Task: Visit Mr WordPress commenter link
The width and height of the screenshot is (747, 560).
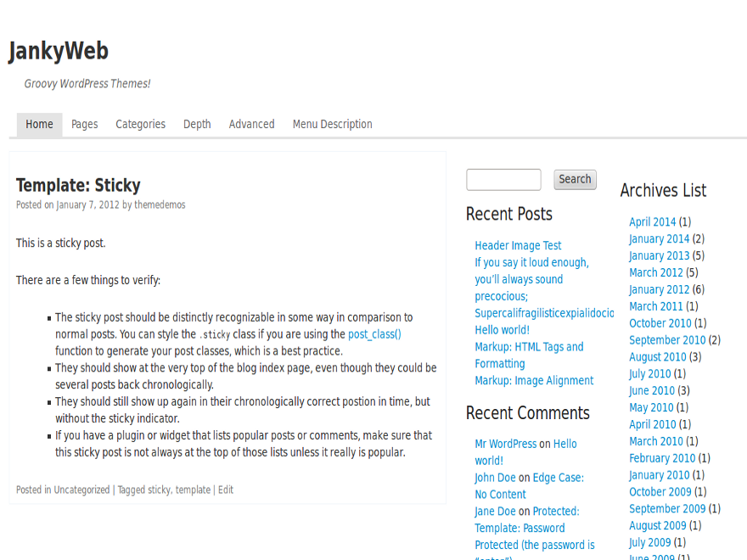Action: 505,444
